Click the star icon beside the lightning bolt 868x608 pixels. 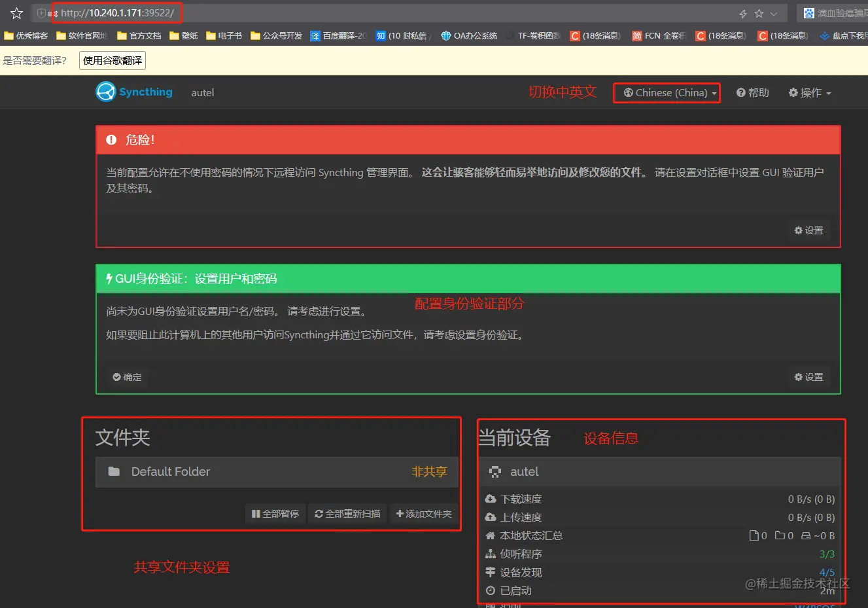759,14
